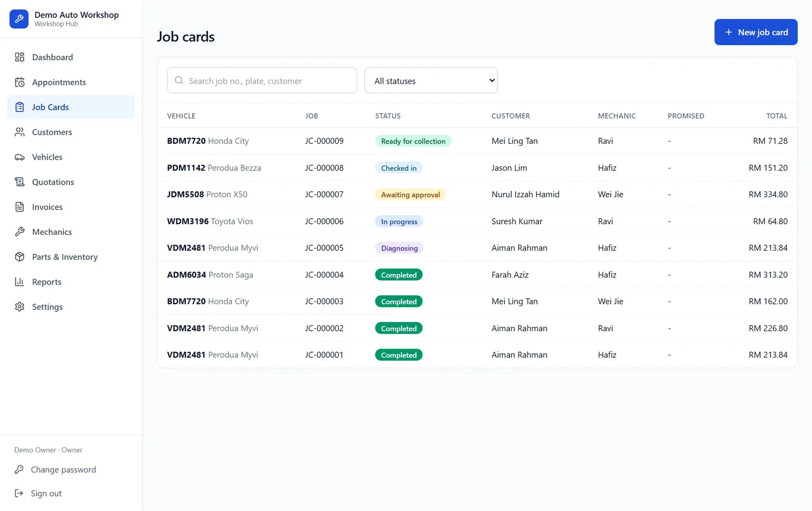Focus the job search input field

[x=262, y=81]
